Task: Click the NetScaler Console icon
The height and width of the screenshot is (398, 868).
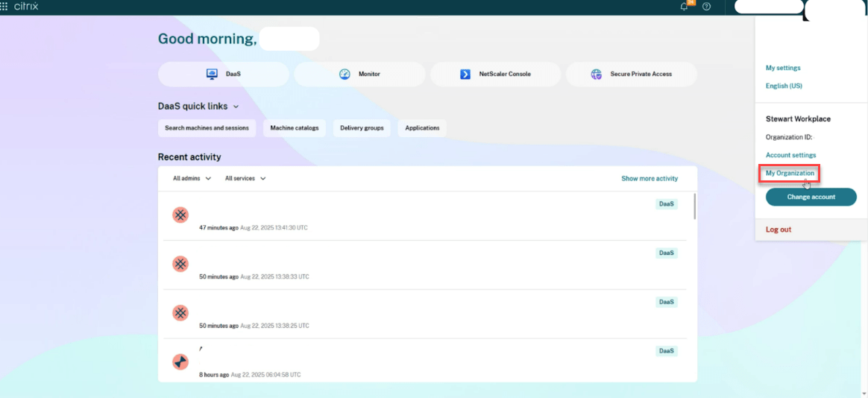Action: tap(465, 75)
